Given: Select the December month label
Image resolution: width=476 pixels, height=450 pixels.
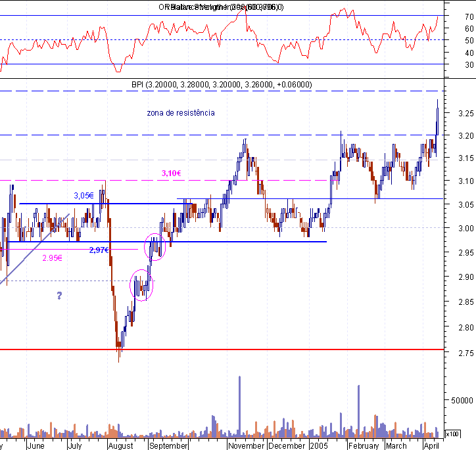Looking at the screenshot, I should [287, 446].
